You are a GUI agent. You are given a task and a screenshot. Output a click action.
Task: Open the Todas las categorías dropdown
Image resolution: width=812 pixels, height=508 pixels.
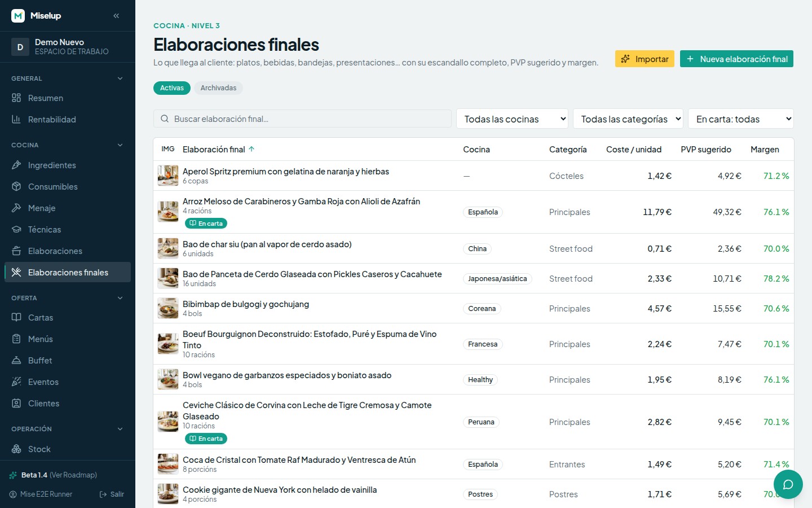tap(628, 119)
